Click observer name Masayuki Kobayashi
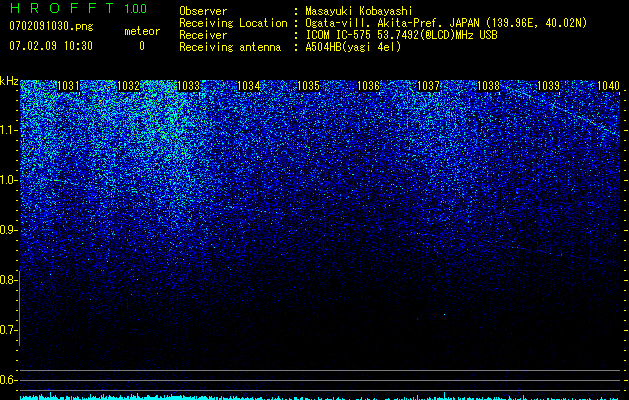The height and width of the screenshot is (400, 629). [x=359, y=11]
